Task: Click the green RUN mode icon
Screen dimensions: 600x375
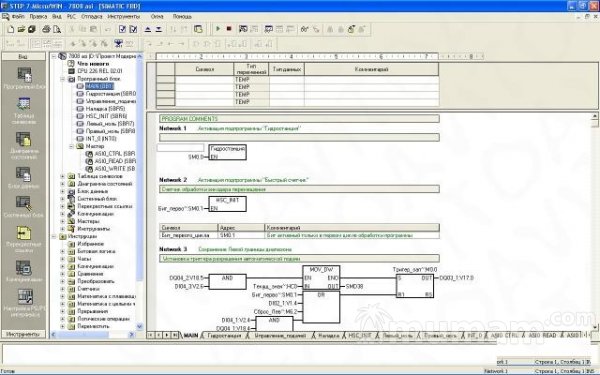Action: coord(218,29)
